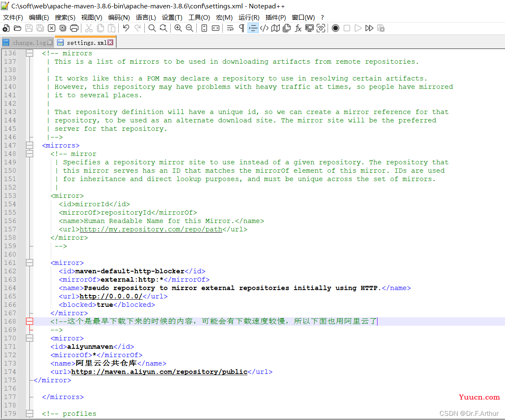Collapse the profiles fold at line 179
505x420 pixels.
coord(29,414)
